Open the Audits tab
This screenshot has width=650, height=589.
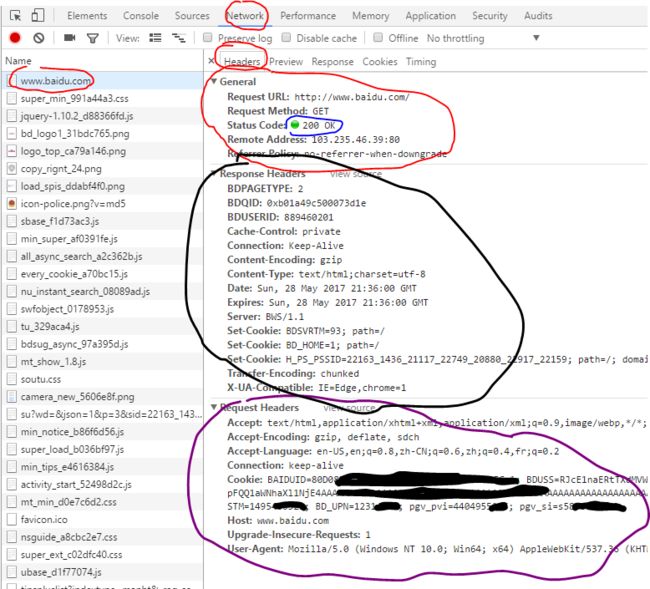click(x=538, y=16)
